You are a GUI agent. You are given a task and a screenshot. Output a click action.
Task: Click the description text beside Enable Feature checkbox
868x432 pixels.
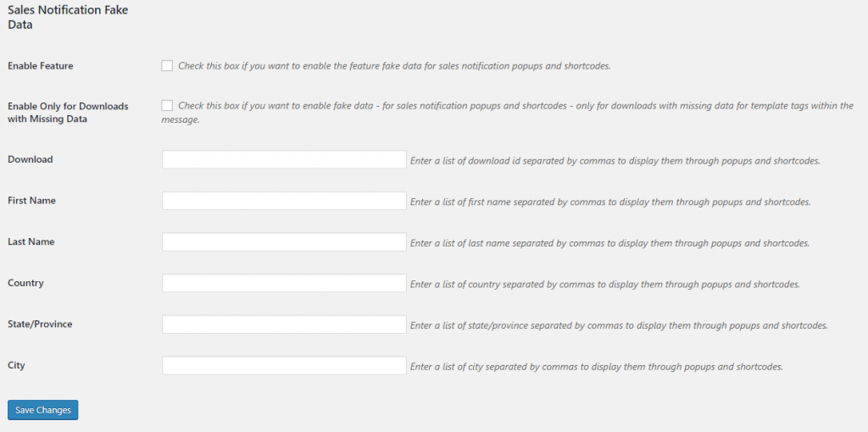[394, 66]
